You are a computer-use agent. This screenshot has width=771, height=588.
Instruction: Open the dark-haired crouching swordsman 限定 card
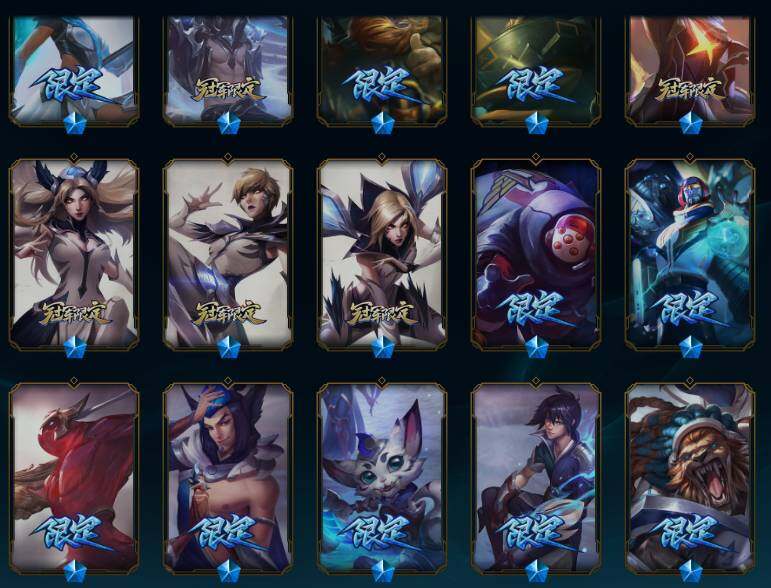point(536,478)
